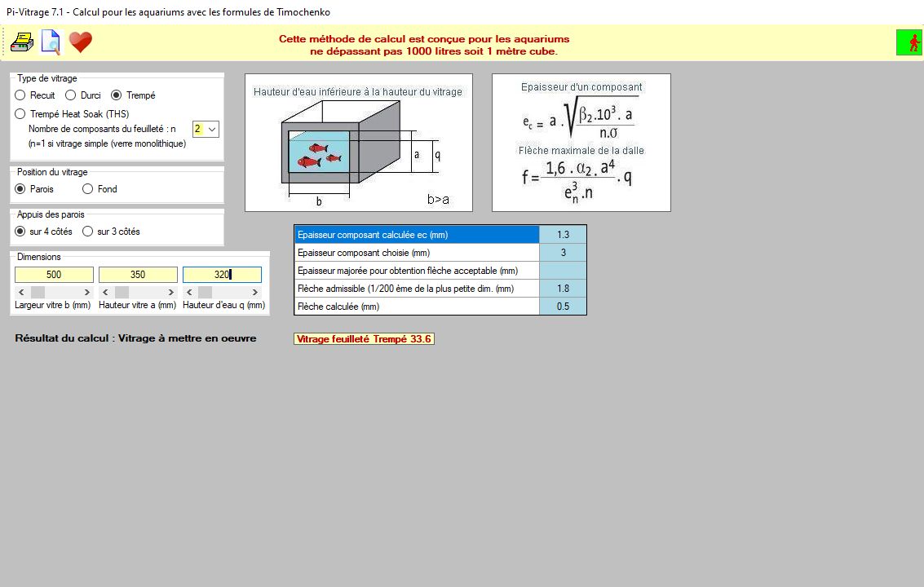
Task: Click right arrow of Largeur vitre b scrollbar
Action: pos(87,292)
